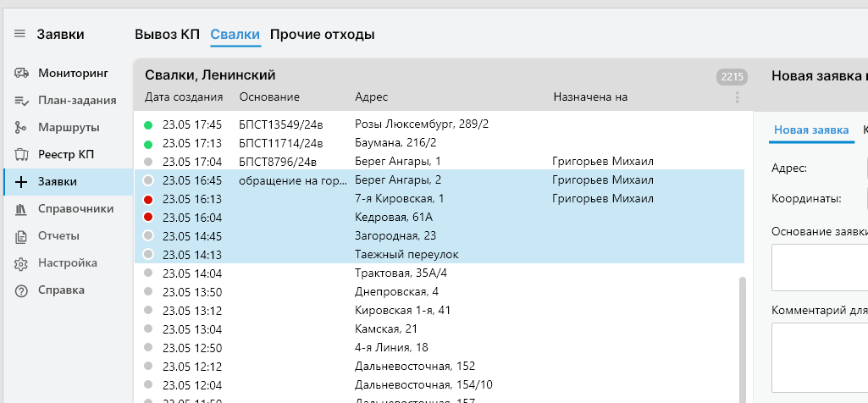
Task: Click the hamburger menu icon
Action: (19, 34)
